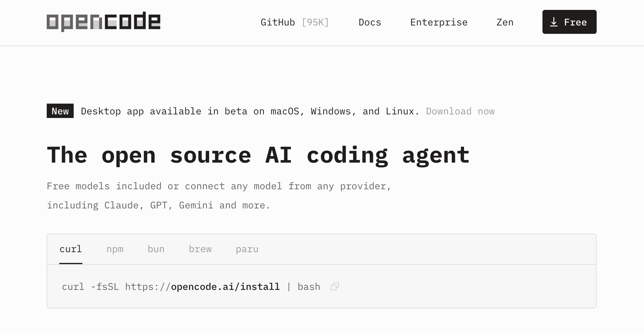644x333 pixels.
Task: Show the paru install command
Action: coord(247,249)
